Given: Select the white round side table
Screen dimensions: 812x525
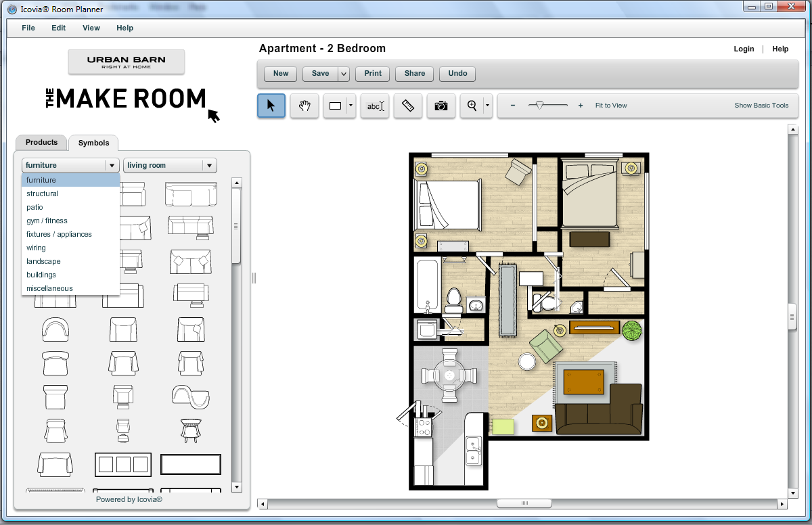Looking at the screenshot, I should click(528, 362).
